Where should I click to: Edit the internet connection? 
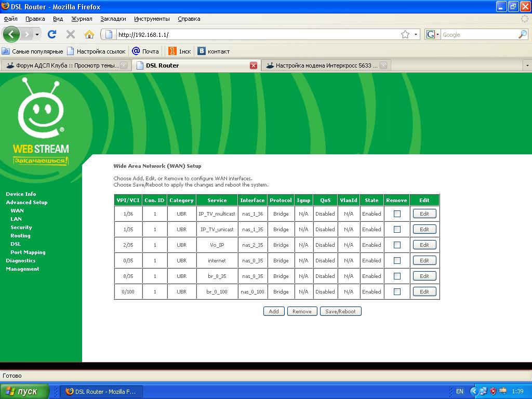coord(424,261)
